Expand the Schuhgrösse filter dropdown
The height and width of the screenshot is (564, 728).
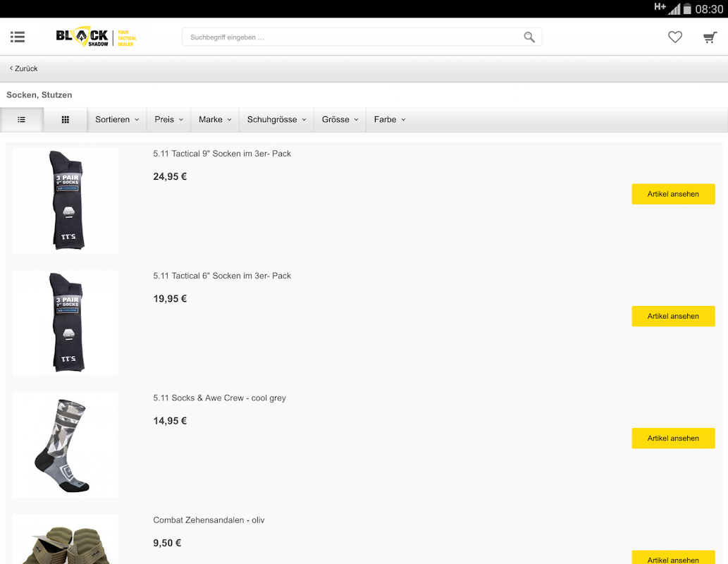tap(277, 120)
